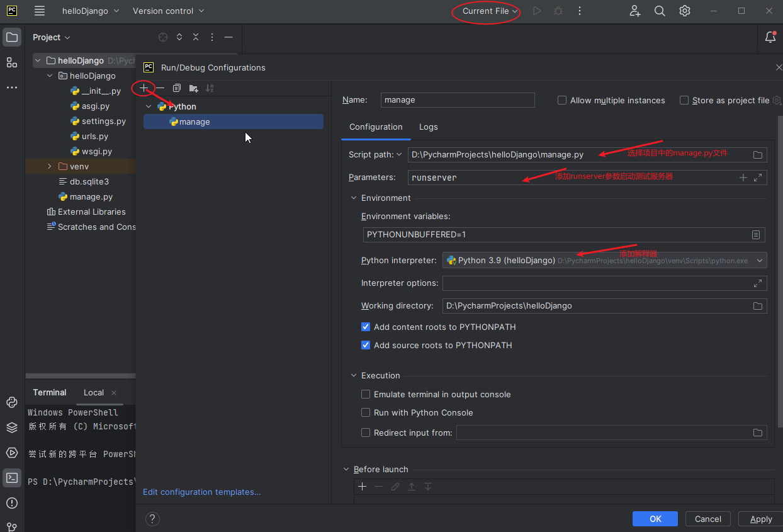
Task: Open the Version control dropdown
Action: [169, 11]
